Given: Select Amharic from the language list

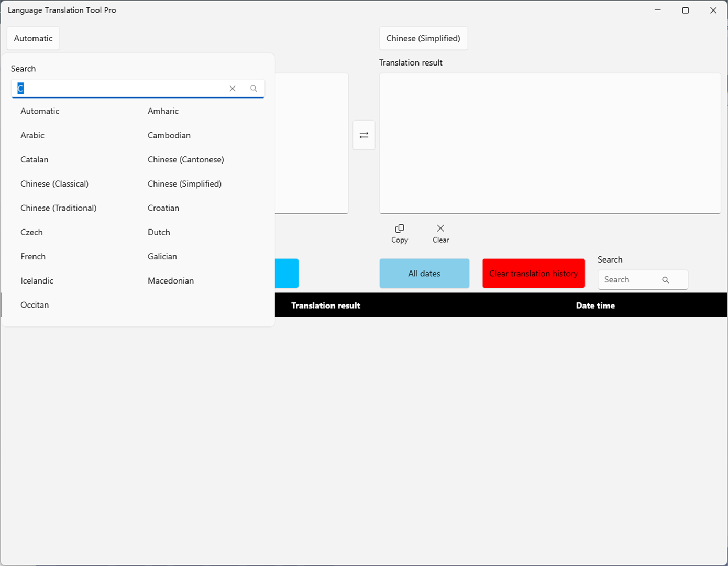Looking at the screenshot, I should (163, 111).
